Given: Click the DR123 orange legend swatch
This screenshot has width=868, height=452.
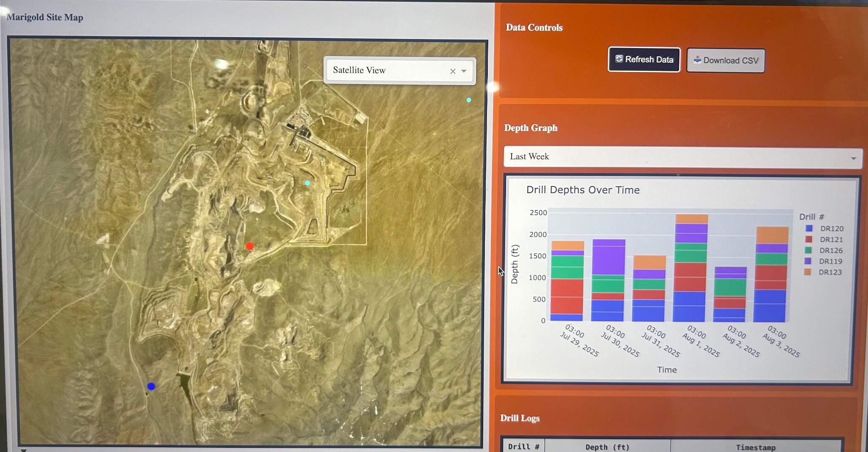Looking at the screenshot, I should pyautogui.click(x=809, y=272).
